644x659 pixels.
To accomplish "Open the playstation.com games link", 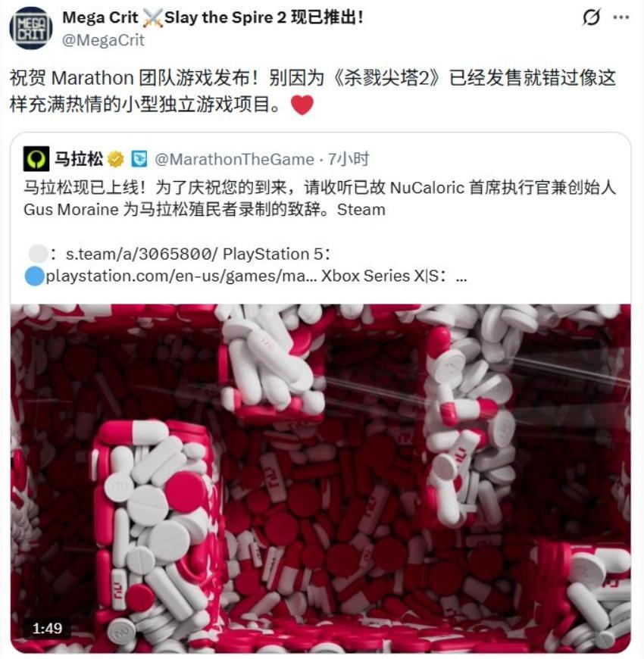I will point(181,276).
